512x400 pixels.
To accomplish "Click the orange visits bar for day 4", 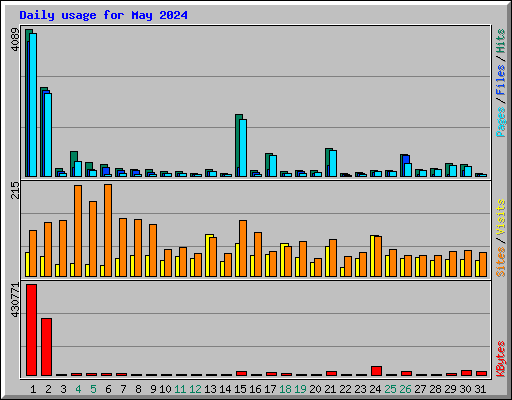I will pyautogui.click(x=78, y=231).
